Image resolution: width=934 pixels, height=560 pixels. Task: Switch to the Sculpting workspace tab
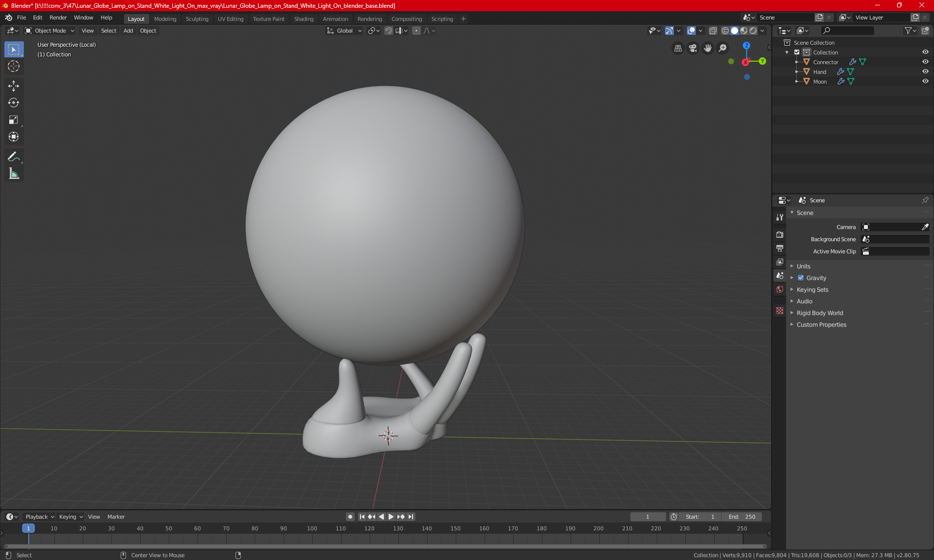[x=197, y=19]
